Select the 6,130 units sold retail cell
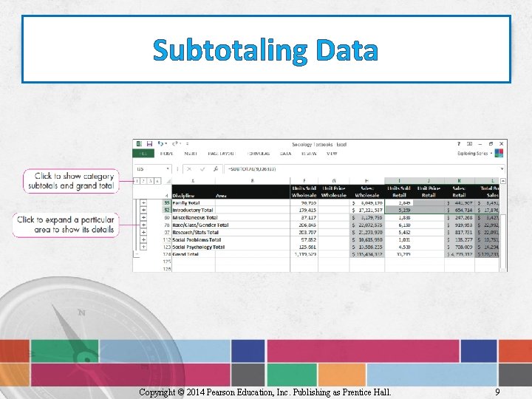This screenshot has height=399, width=532. point(399,225)
